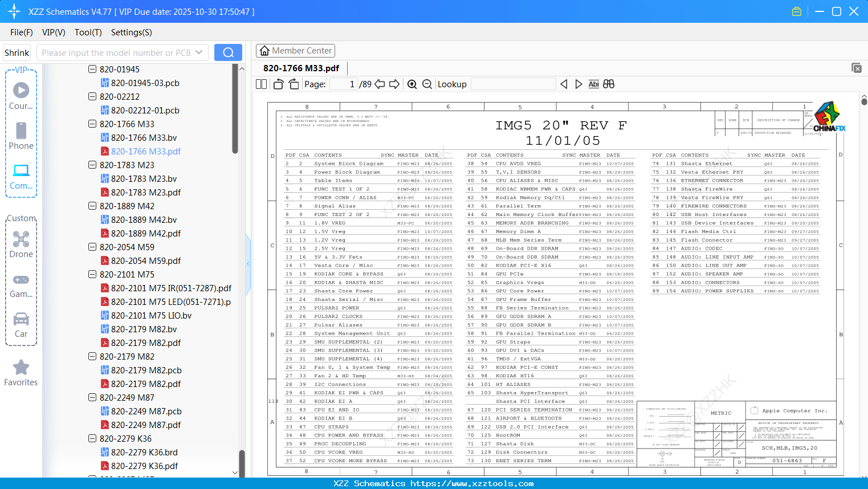868x489 pixels.
Task: Click file tree scroll down arrow
Action: (235, 472)
